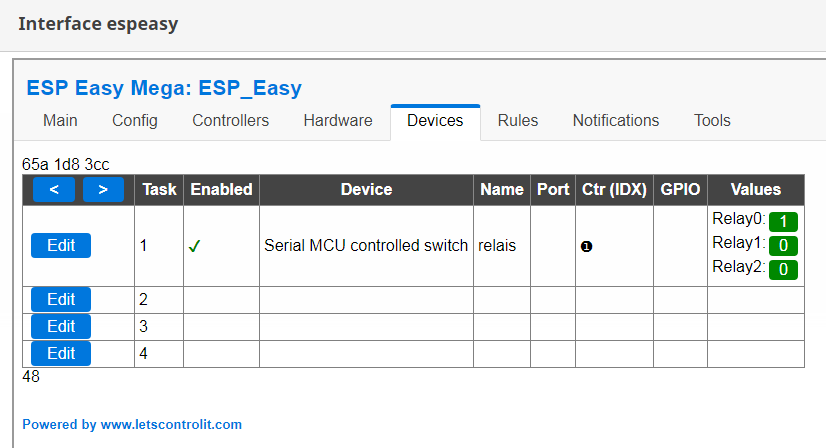Toggle the Relay1 value badge
826x448 pixels.
tap(783, 245)
